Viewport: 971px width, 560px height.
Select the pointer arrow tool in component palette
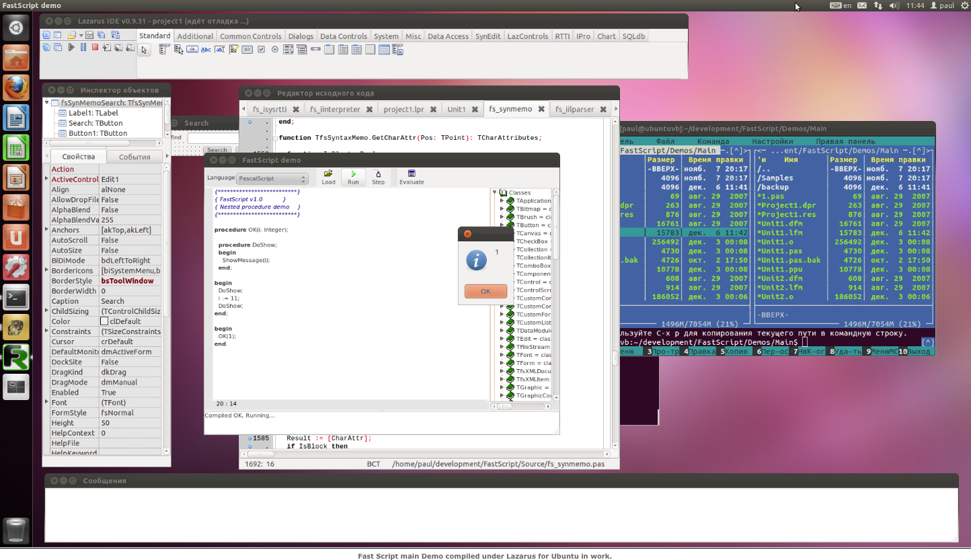tap(144, 50)
